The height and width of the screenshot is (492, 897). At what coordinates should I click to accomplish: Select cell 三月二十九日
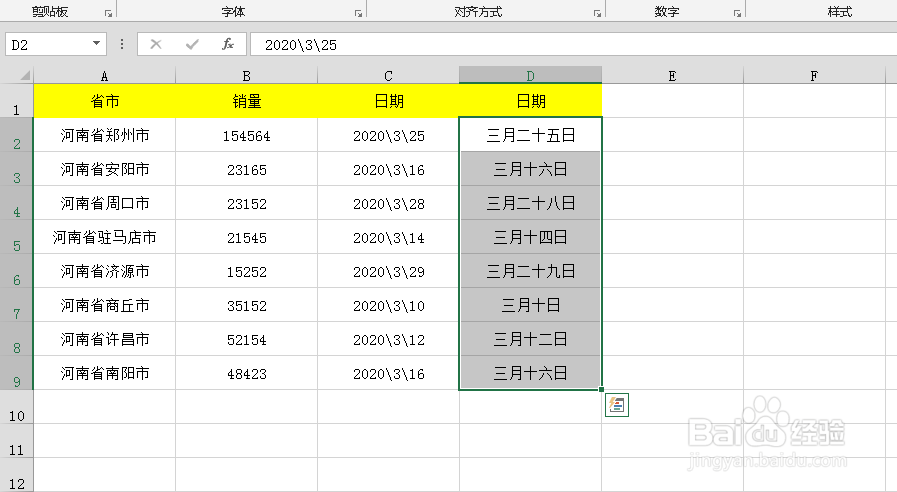click(x=530, y=271)
